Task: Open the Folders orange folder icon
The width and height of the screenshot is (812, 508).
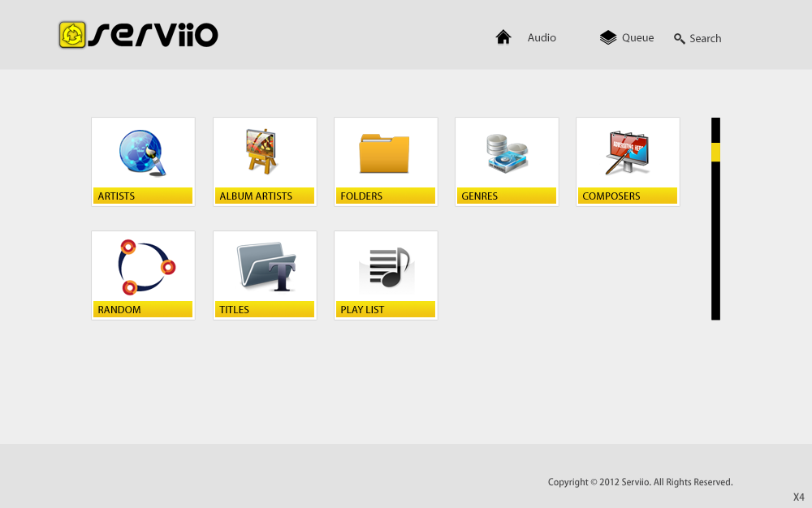Action: click(384, 153)
